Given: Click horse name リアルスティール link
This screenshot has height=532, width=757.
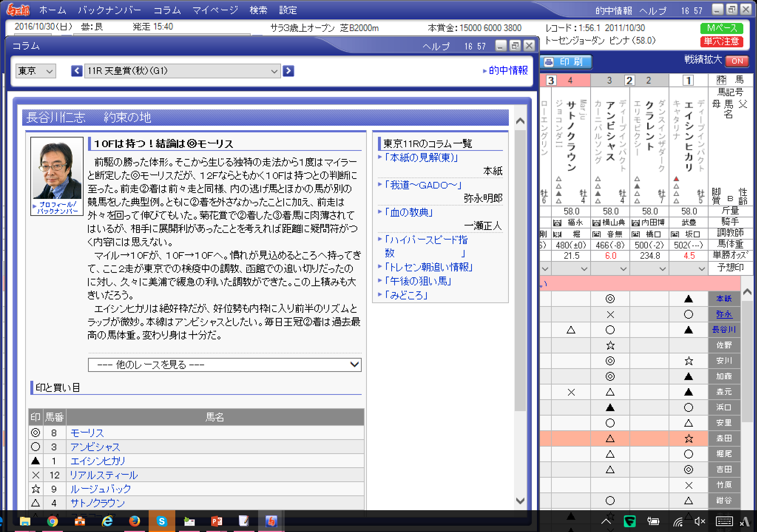Looking at the screenshot, I should [104, 475].
